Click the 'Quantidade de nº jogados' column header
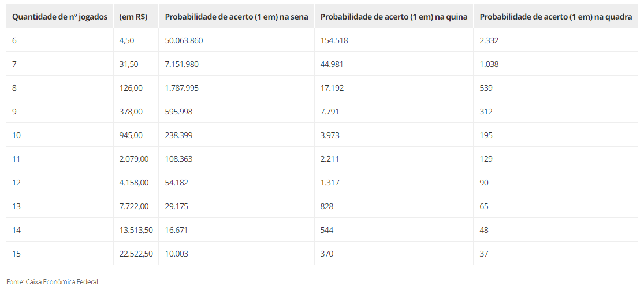This screenshot has height=286, width=644. coord(59,17)
